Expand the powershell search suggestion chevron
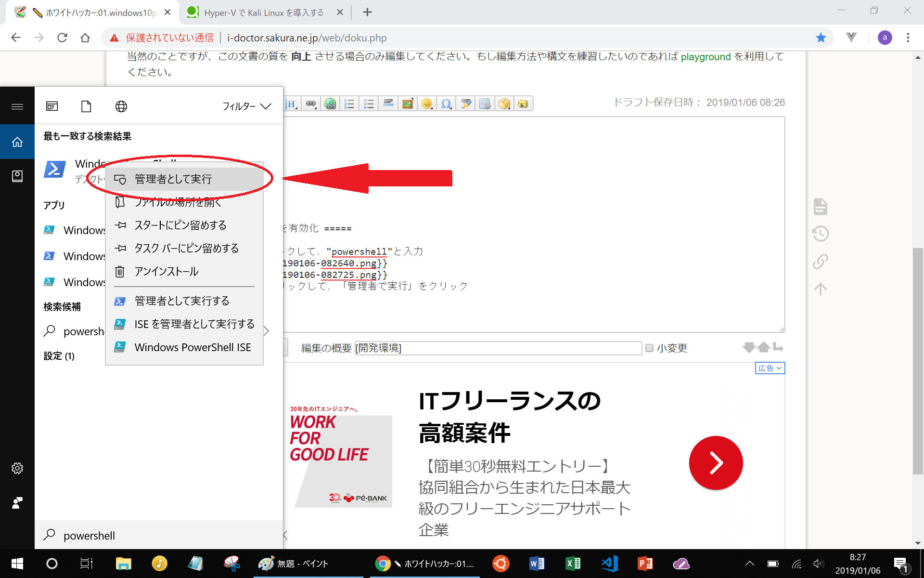Screen dimensions: 924x578 266,331
